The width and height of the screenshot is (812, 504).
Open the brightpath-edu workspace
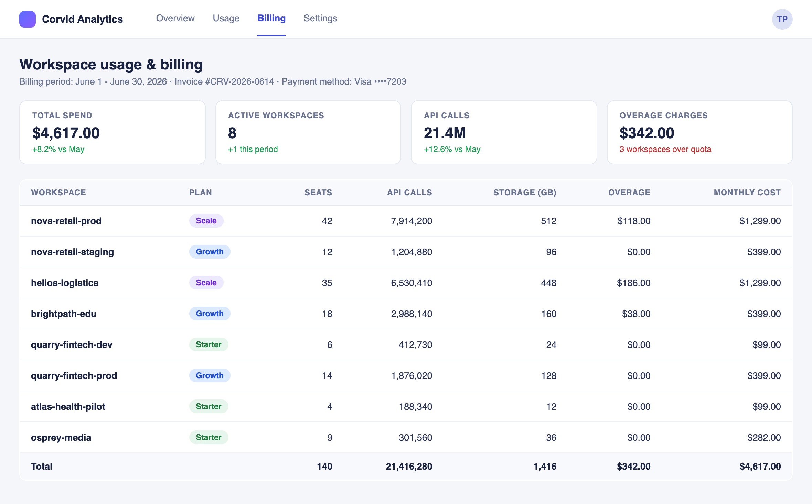pyautogui.click(x=64, y=314)
